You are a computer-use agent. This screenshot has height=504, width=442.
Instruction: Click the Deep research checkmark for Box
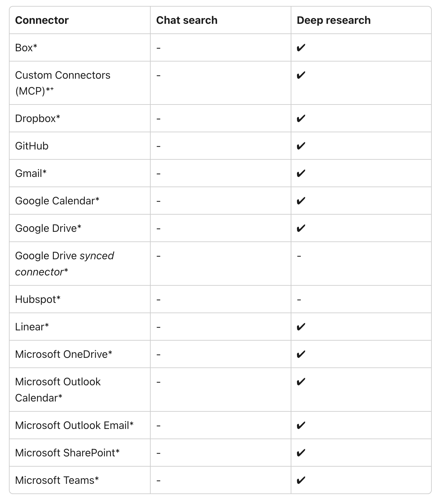(301, 48)
